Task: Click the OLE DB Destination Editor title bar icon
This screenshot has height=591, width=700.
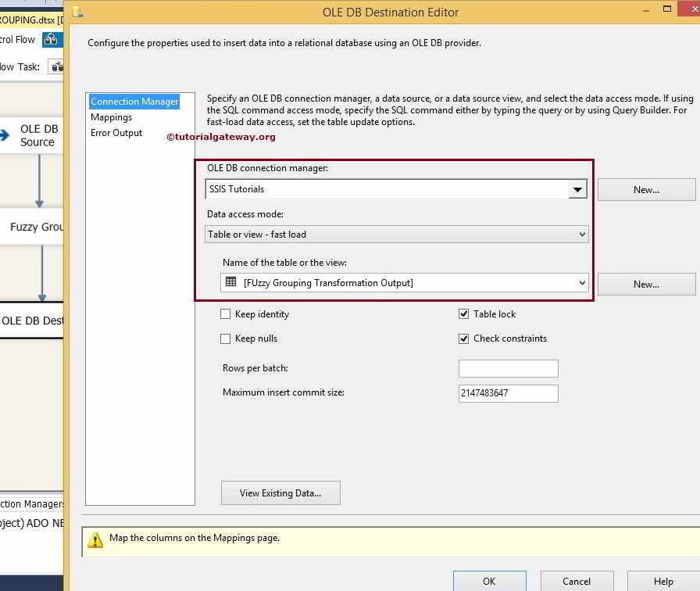Action: click(x=77, y=12)
